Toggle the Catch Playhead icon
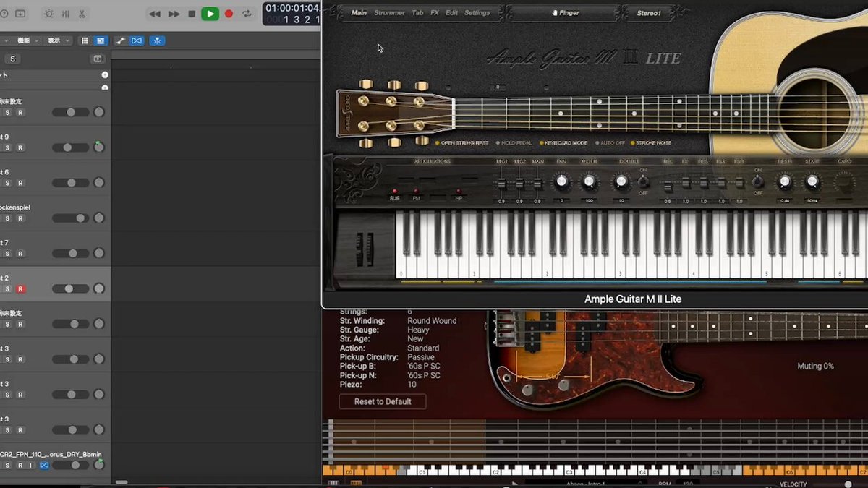The image size is (868, 488). [158, 40]
